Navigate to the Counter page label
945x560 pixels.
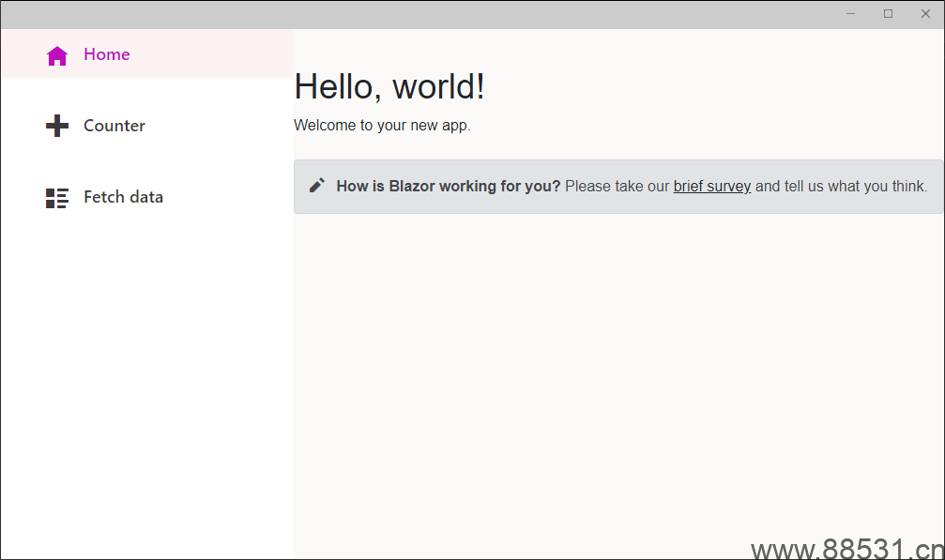pyautogui.click(x=114, y=126)
